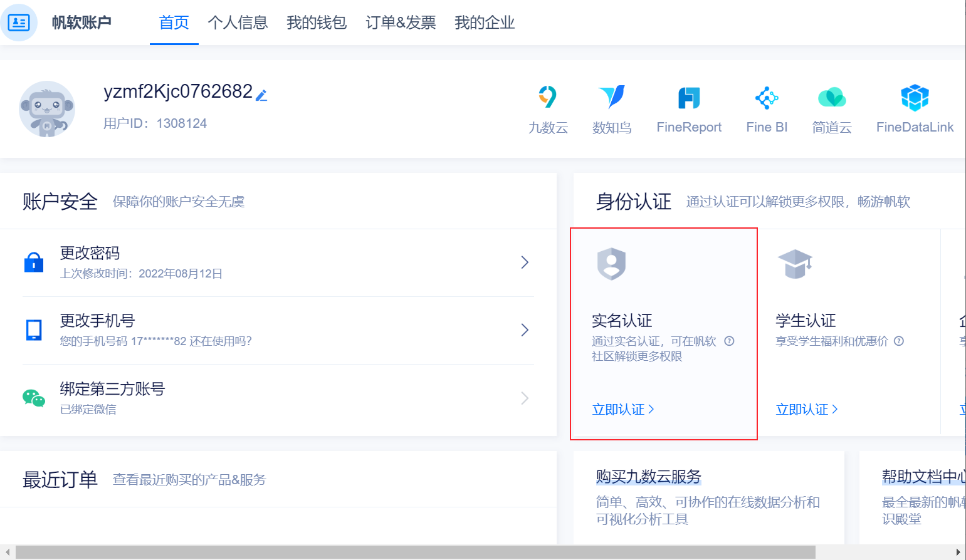Select the 我的企业 tab

pos(485,23)
